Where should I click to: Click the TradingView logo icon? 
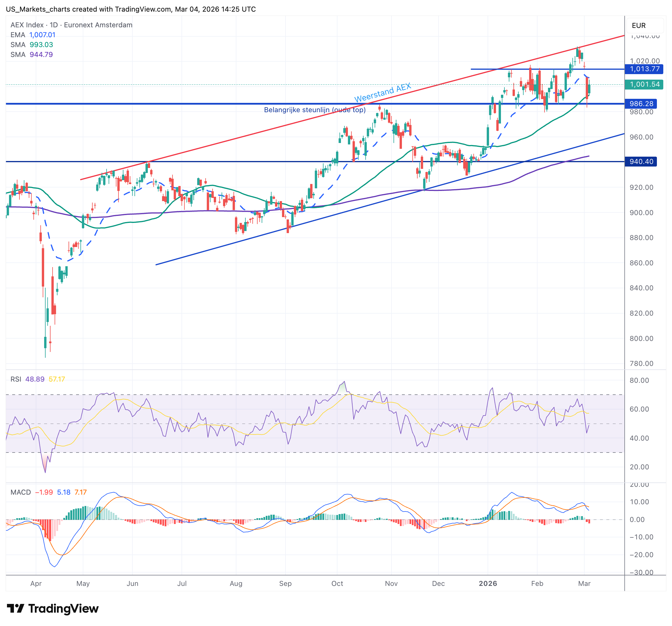click(x=15, y=608)
